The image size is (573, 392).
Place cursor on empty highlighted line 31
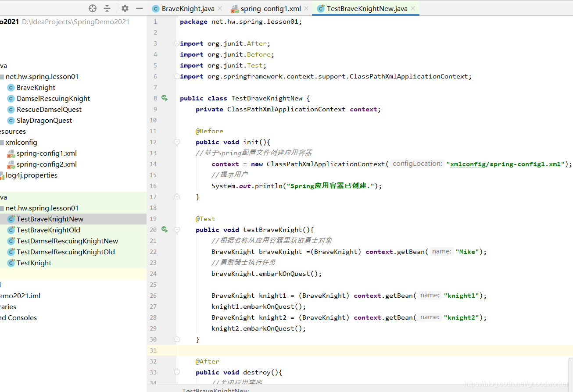coord(375,350)
